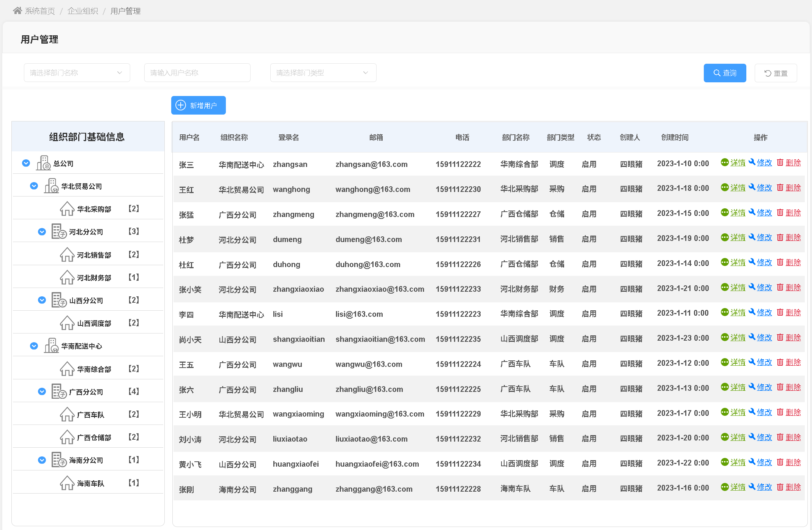Image resolution: width=812 pixels, height=530 pixels.
Task: Click the wrench edit icon for 张三
Action: point(752,162)
